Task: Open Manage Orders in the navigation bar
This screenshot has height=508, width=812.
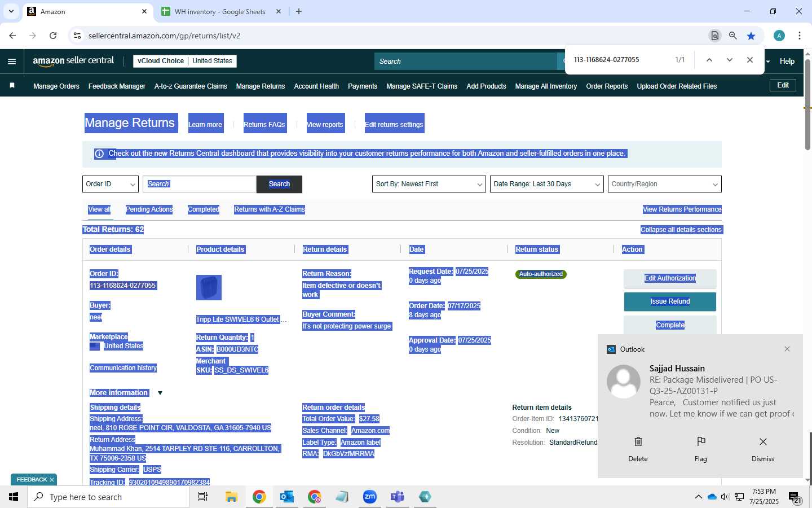Action: [x=56, y=86]
